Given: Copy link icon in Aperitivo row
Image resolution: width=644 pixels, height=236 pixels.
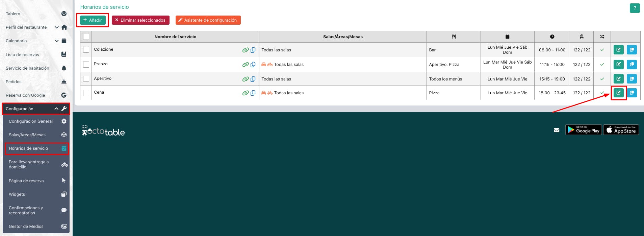Looking at the screenshot, I should point(253,79).
